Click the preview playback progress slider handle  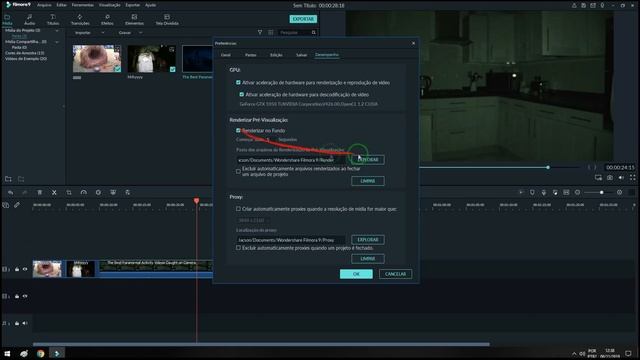tap(548, 167)
